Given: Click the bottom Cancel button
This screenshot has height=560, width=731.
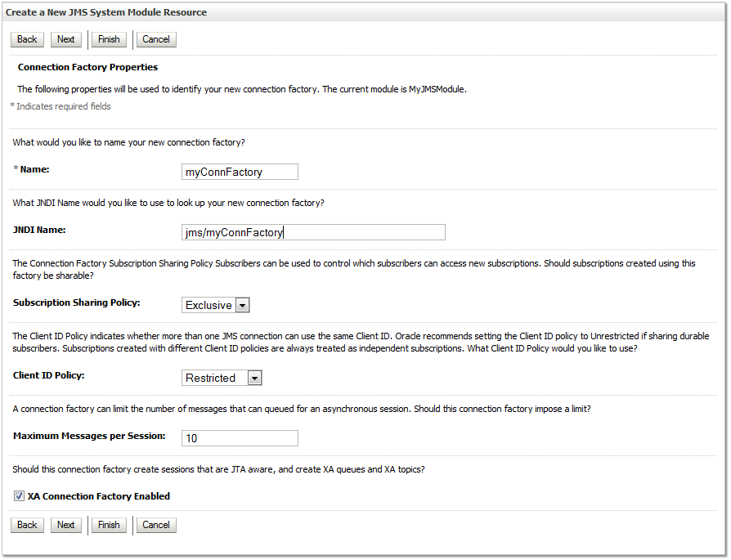Looking at the screenshot, I should point(155,525).
